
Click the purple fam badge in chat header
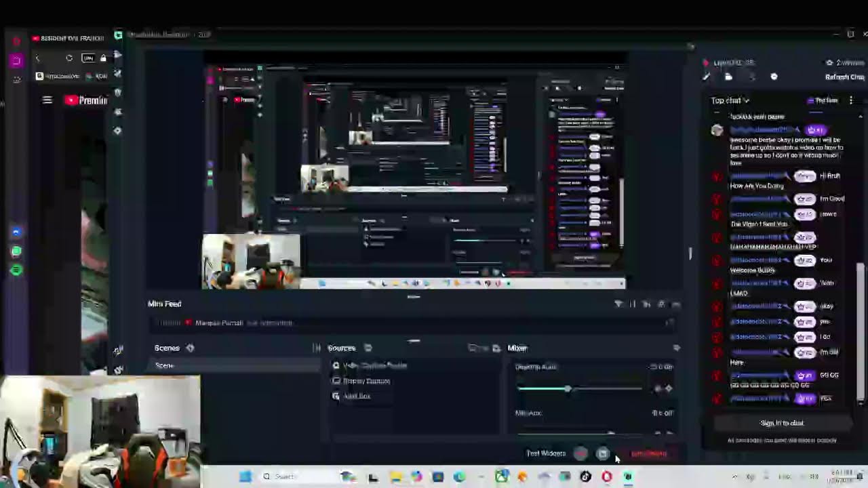[x=823, y=101]
